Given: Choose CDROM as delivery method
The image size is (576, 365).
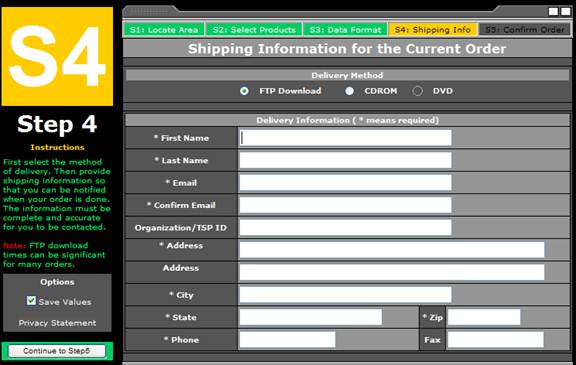Looking at the screenshot, I should click(349, 91).
